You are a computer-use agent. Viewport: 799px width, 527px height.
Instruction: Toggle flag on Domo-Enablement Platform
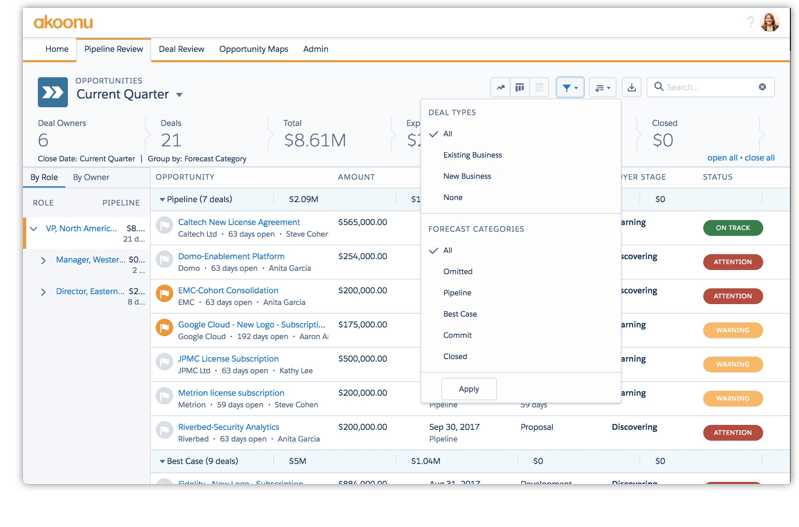164,259
